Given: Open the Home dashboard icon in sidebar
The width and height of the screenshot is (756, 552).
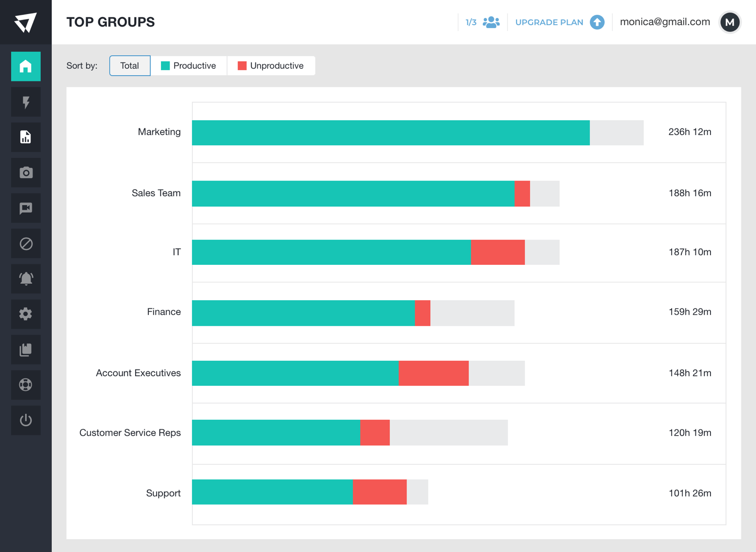Looking at the screenshot, I should [x=26, y=66].
